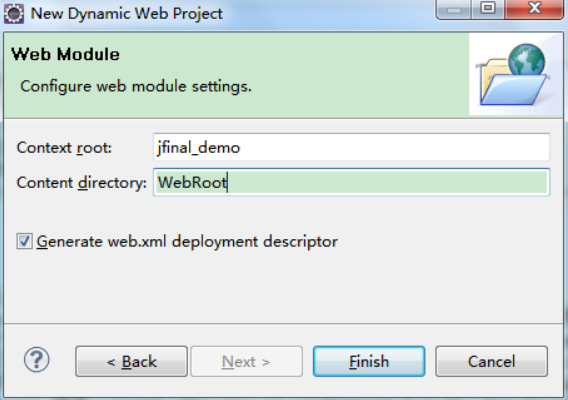
Task: Click into the Context root field containing jfinal_demo
Action: coord(351,147)
